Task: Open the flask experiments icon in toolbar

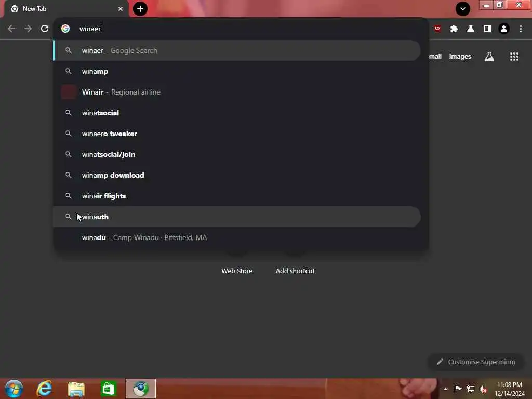Action: tap(471, 29)
